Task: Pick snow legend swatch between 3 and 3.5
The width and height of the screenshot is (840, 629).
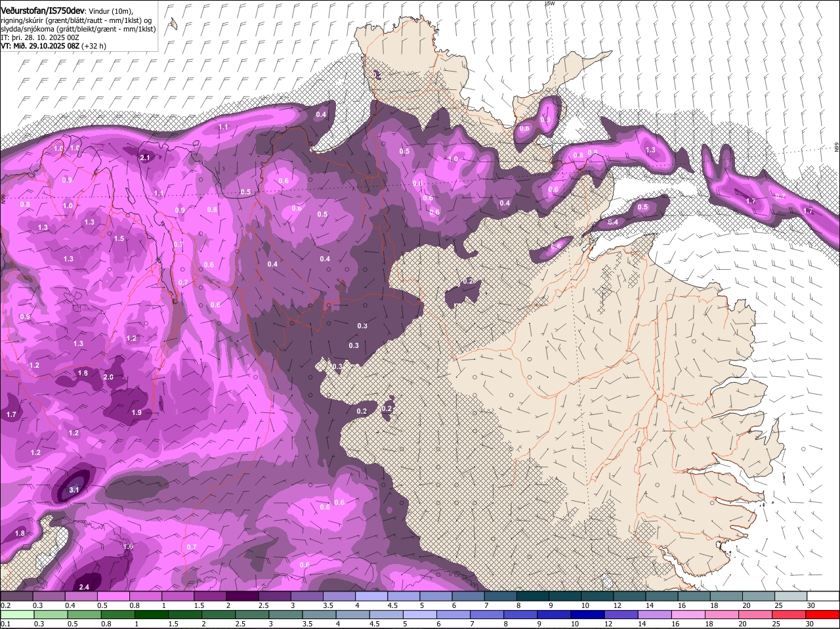Action: (307, 596)
